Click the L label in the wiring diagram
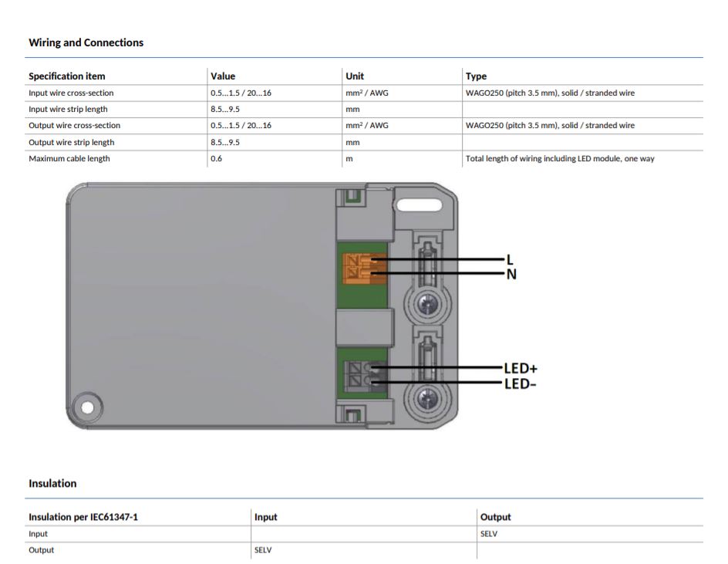 (x=509, y=259)
